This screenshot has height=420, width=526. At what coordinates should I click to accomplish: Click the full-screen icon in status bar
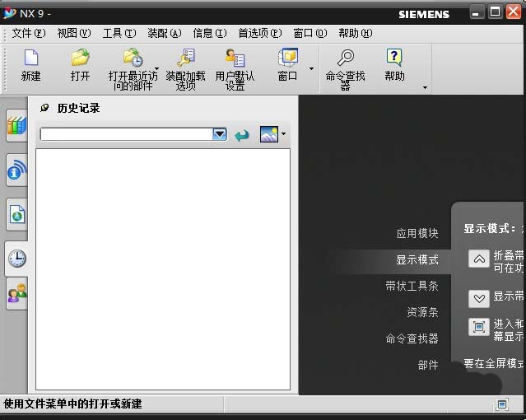point(502,404)
